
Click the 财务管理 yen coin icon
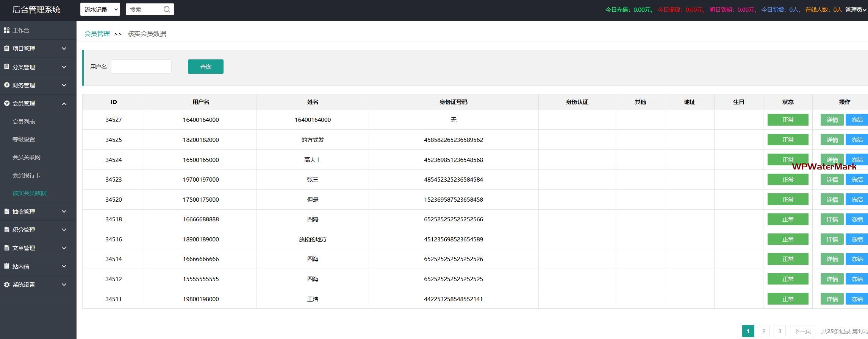pos(6,85)
